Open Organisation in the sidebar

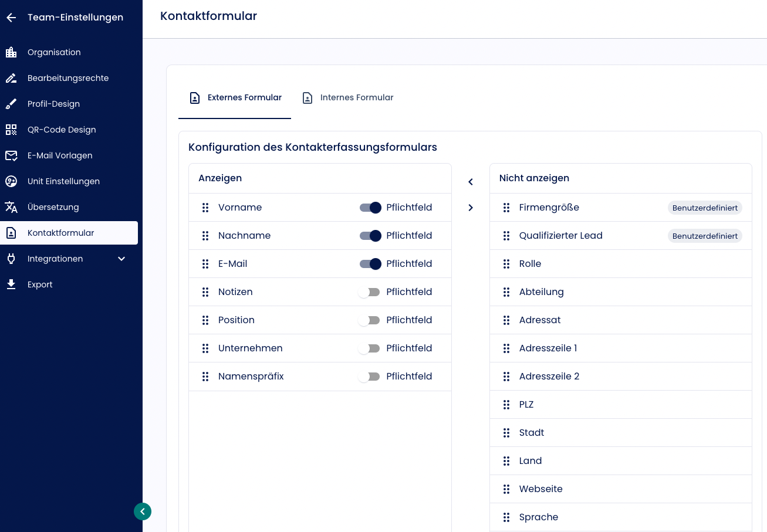[x=69, y=52]
